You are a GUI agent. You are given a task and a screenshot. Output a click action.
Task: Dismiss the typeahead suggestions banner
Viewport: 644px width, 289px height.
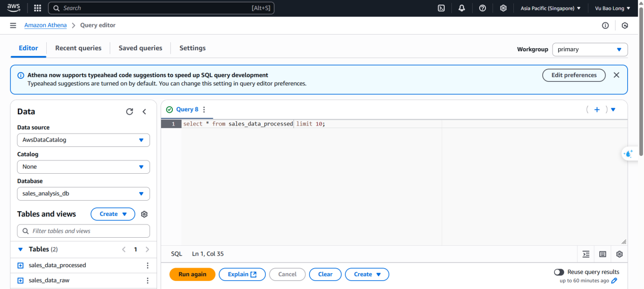tap(617, 75)
